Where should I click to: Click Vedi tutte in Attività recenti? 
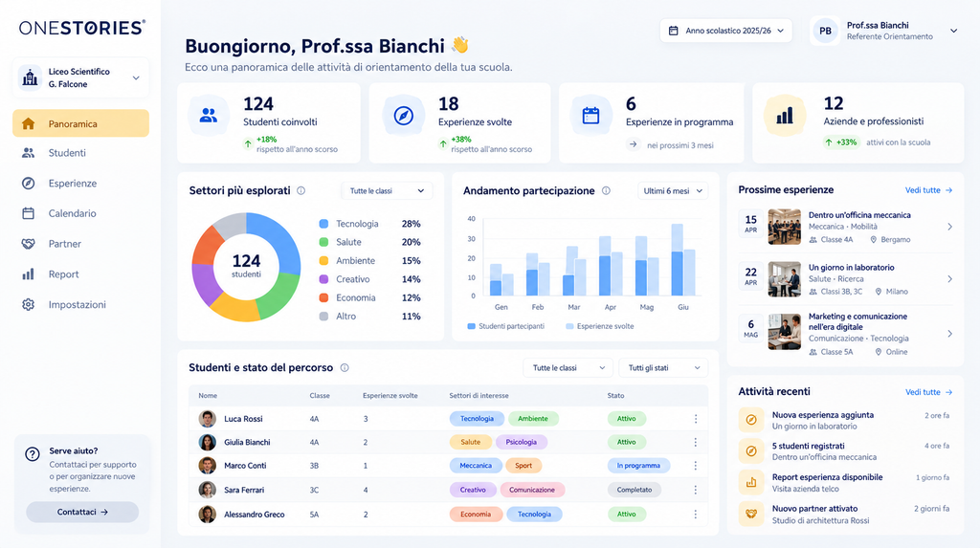pos(928,392)
